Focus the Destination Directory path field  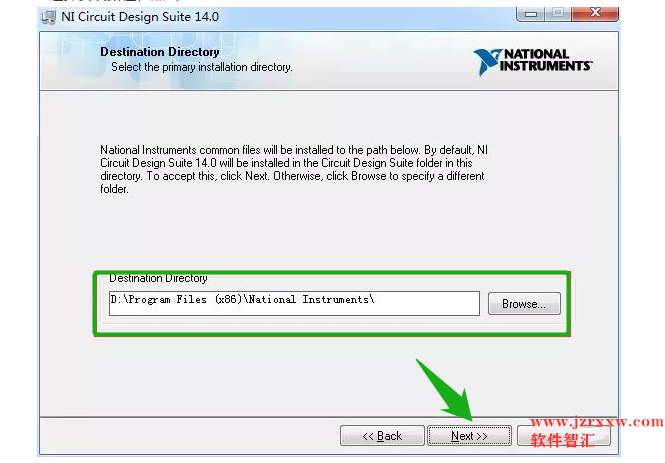[x=294, y=303]
